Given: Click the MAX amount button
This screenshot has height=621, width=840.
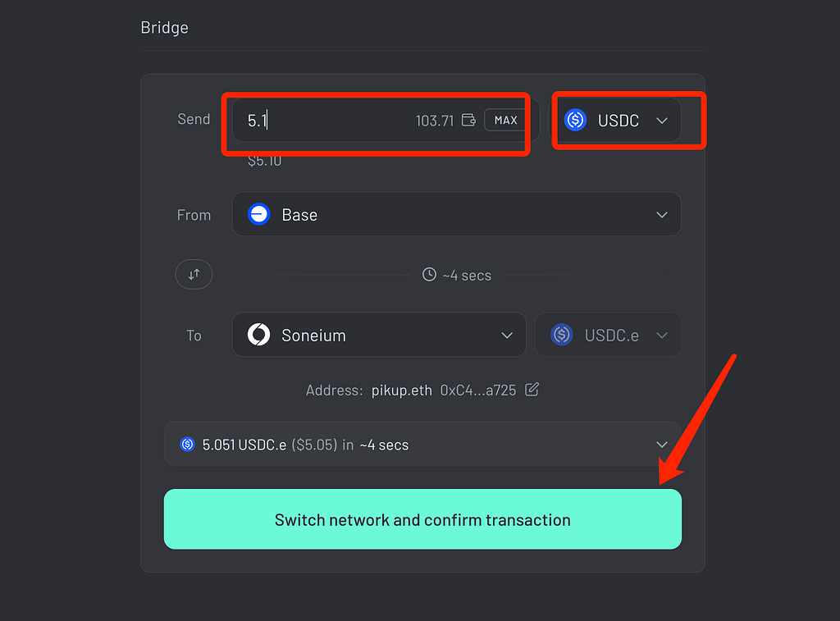Looking at the screenshot, I should point(505,120).
